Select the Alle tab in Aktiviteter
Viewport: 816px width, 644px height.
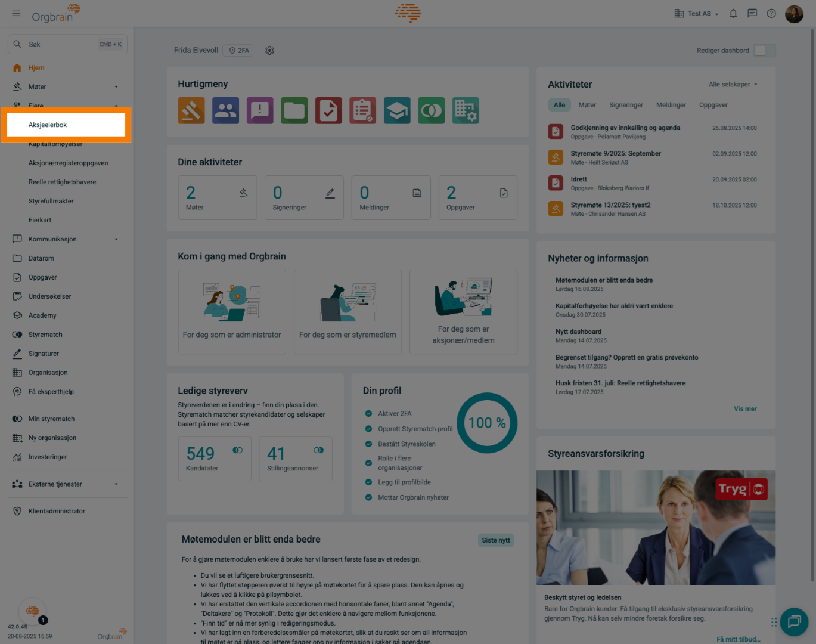(559, 105)
